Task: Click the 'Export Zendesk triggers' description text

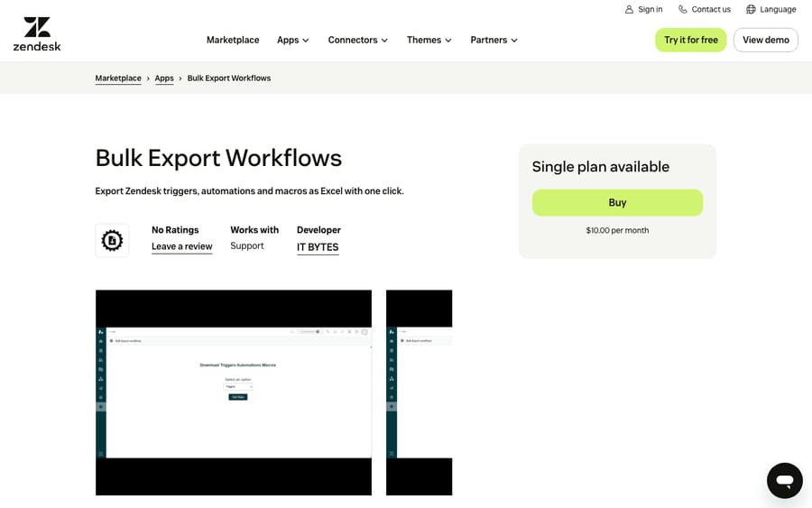Action: (249, 191)
